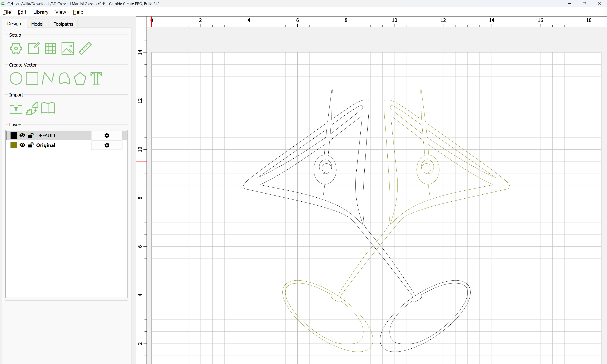
Task: Select the Curve tool
Action: [x=64, y=79]
